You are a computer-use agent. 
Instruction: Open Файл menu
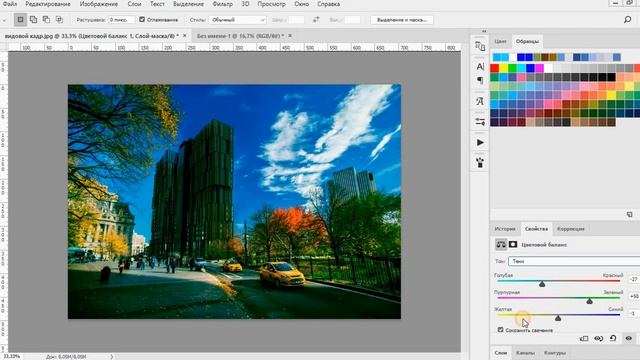(x=10, y=4)
